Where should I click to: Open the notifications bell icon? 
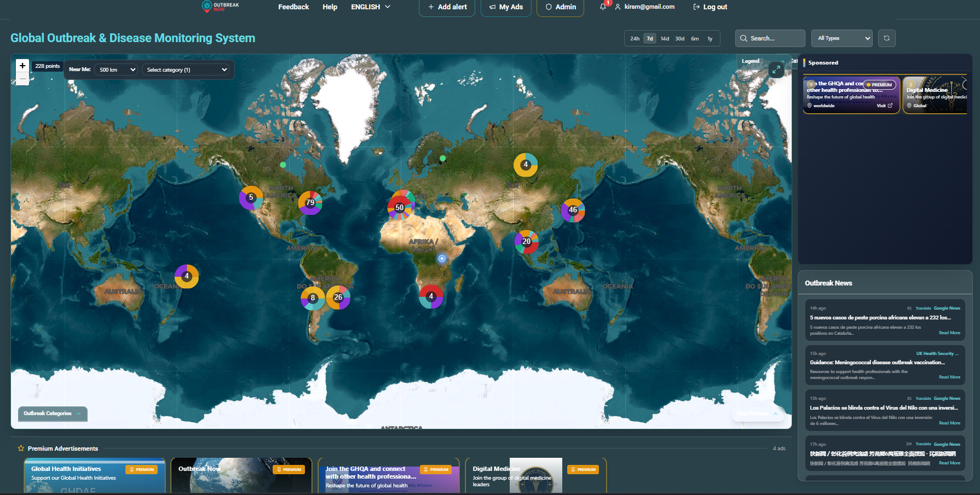coord(603,7)
